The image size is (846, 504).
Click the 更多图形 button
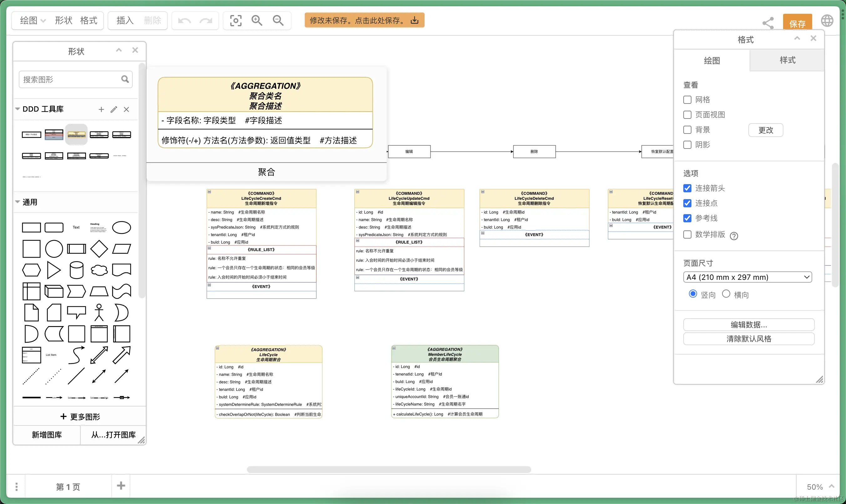(x=80, y=417)
